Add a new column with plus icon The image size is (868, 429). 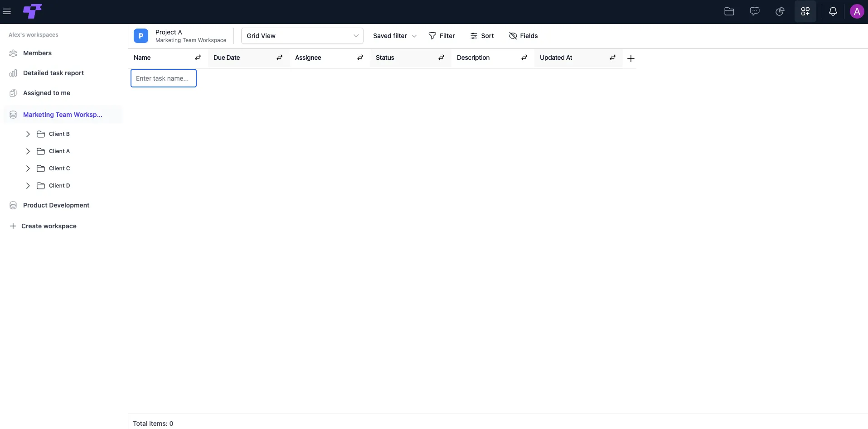coord(631,58)
